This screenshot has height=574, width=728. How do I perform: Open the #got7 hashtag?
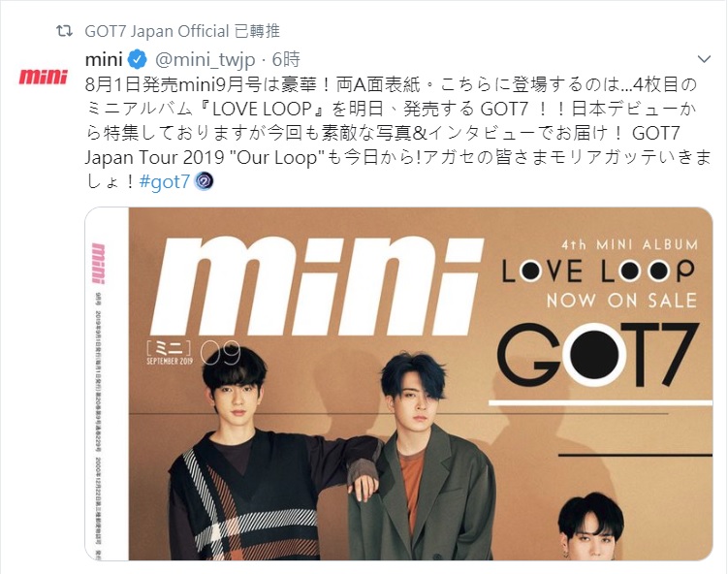click(x=165, y=181)
